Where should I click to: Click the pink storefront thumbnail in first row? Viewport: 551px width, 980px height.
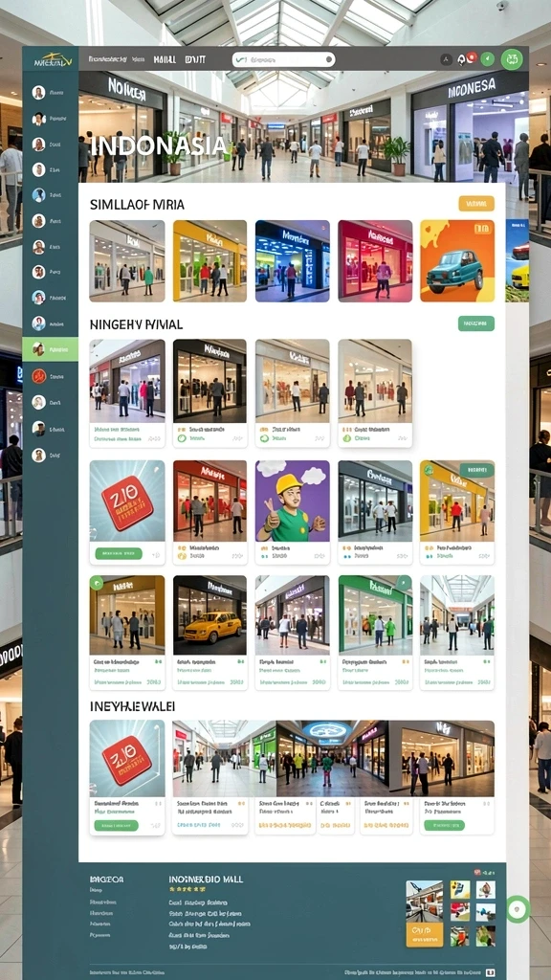[x=375, y=260]
